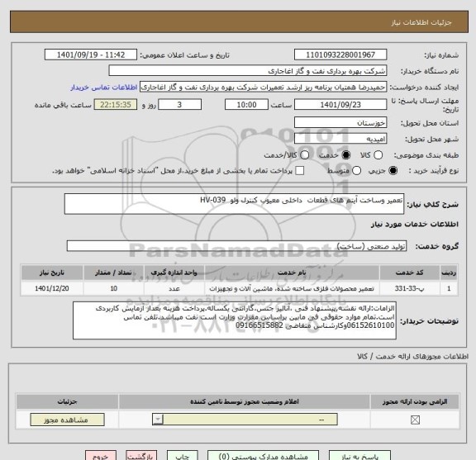Click the اطلاعات مجوزهای ارائه خدمت heading

point(413,357)
